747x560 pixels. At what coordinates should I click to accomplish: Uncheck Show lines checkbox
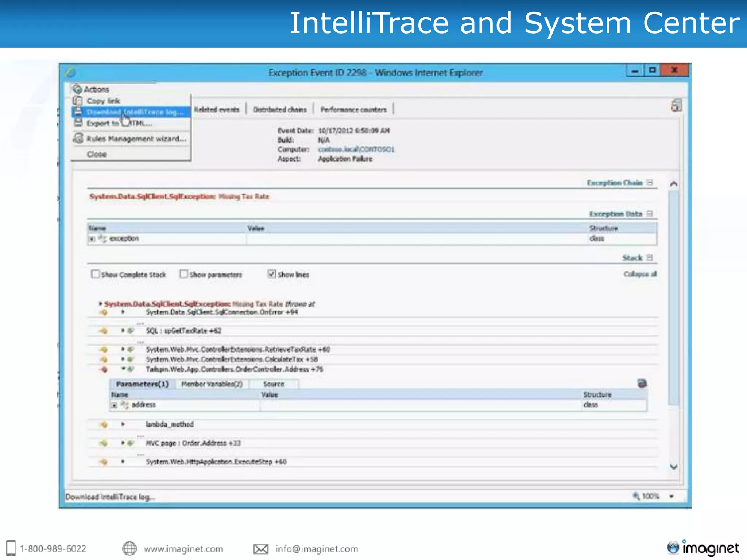tap(272, 273)
